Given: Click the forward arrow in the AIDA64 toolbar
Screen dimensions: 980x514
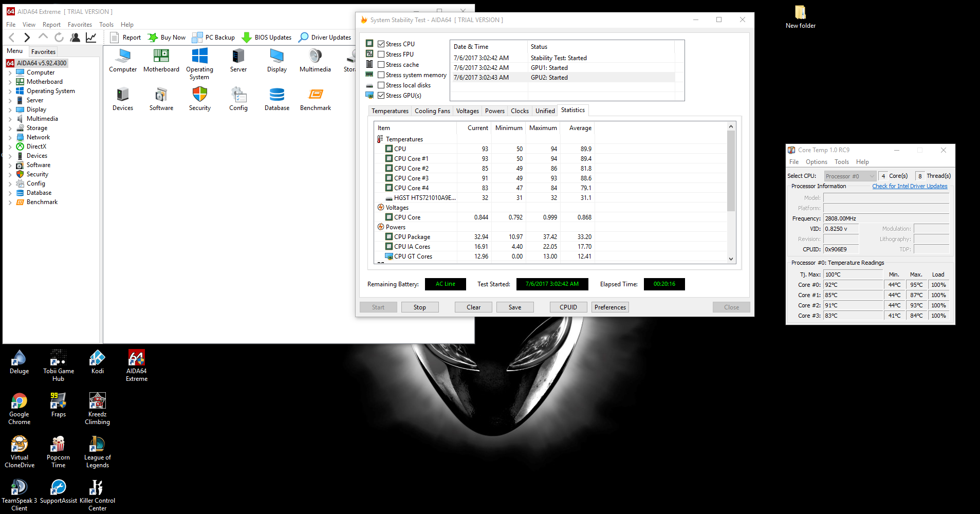Looking at the screenshot, I should pos(27,37).
